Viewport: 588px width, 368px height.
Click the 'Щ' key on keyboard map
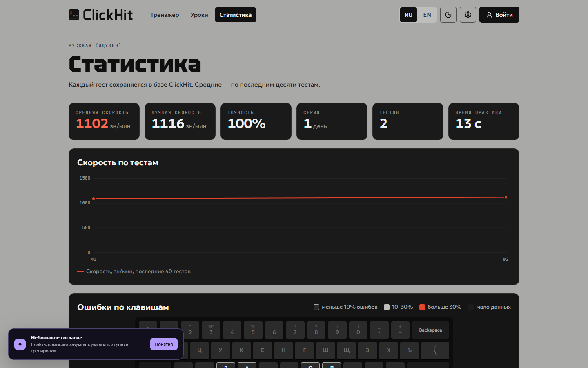point(346,350)
